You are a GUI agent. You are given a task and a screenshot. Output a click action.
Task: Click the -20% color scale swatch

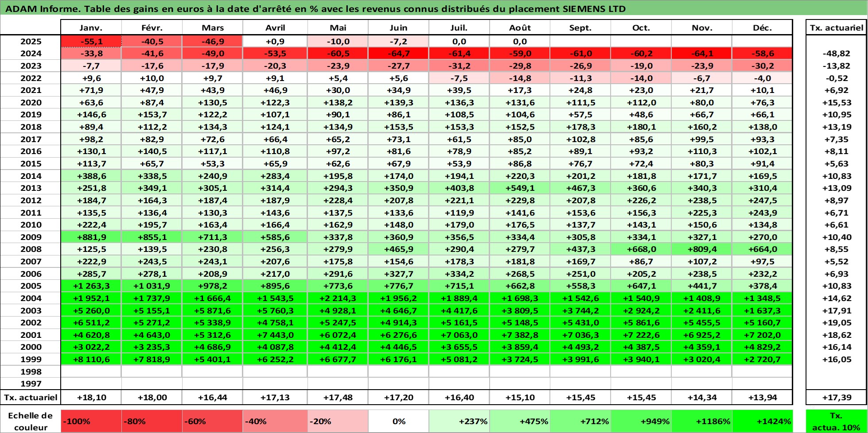pyautogui.click(x=338, y=421)
